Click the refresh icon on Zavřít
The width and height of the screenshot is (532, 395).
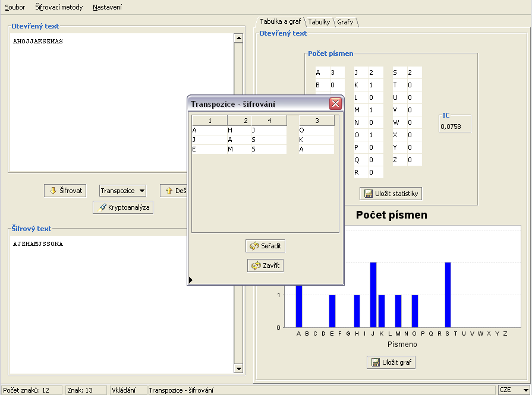click(256, 266)
